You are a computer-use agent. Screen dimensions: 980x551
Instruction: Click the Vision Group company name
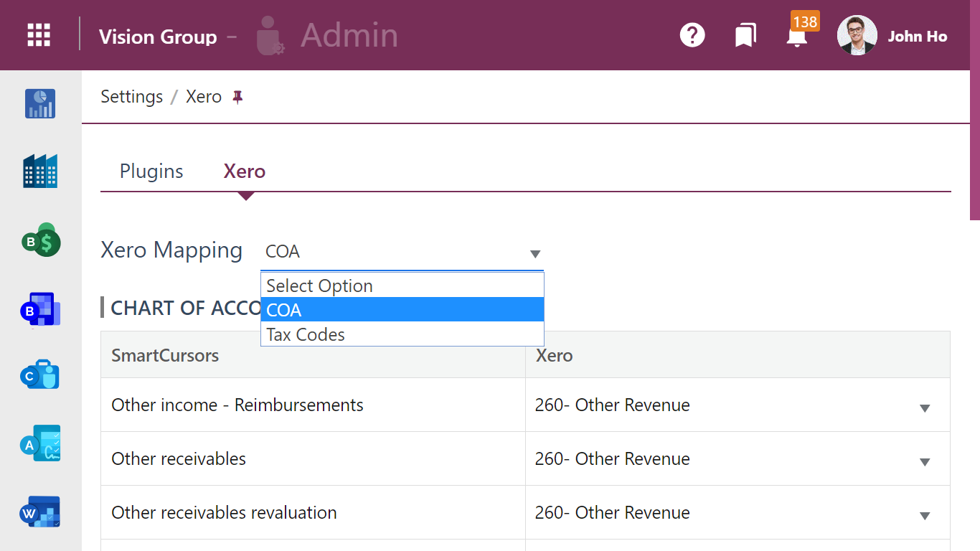pyautogui.click(x=158, y=37)
